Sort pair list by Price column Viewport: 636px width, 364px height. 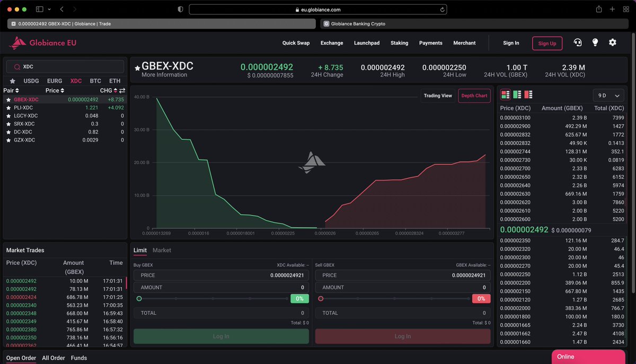(x=55, y=91)
